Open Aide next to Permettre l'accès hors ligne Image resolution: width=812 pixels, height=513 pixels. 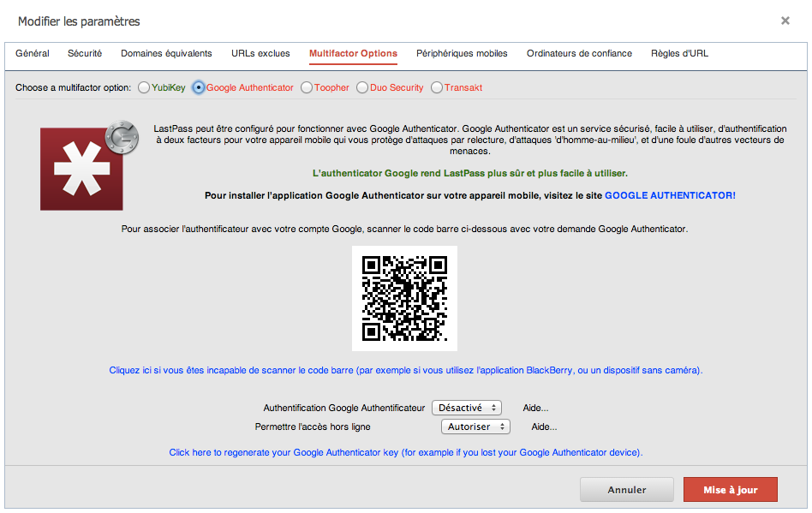click(x=544, y=427)
